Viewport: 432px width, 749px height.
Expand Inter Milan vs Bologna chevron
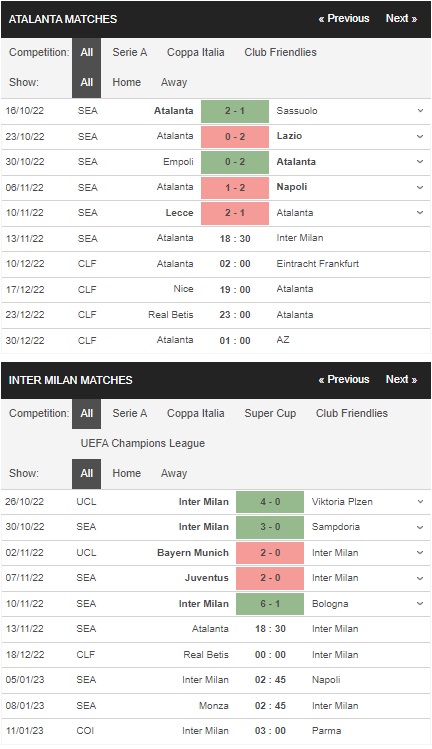click(420, 604)
